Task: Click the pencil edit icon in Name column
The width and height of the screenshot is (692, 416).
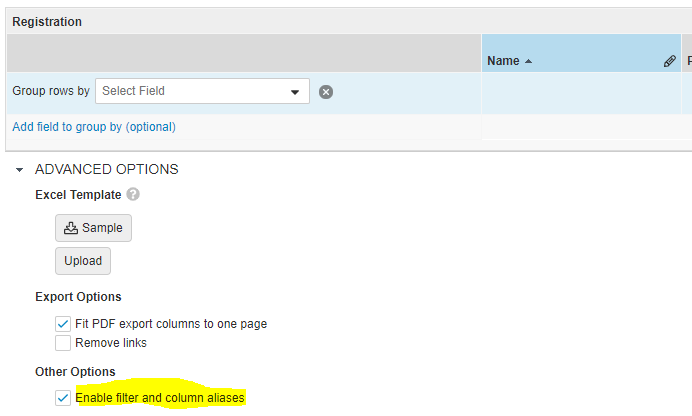Action: pyautogui.click(x=670, y=61)
